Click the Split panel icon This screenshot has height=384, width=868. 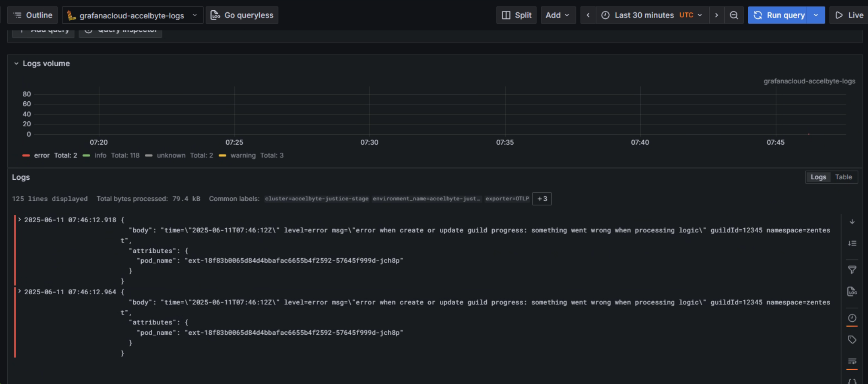coord(506,15)
